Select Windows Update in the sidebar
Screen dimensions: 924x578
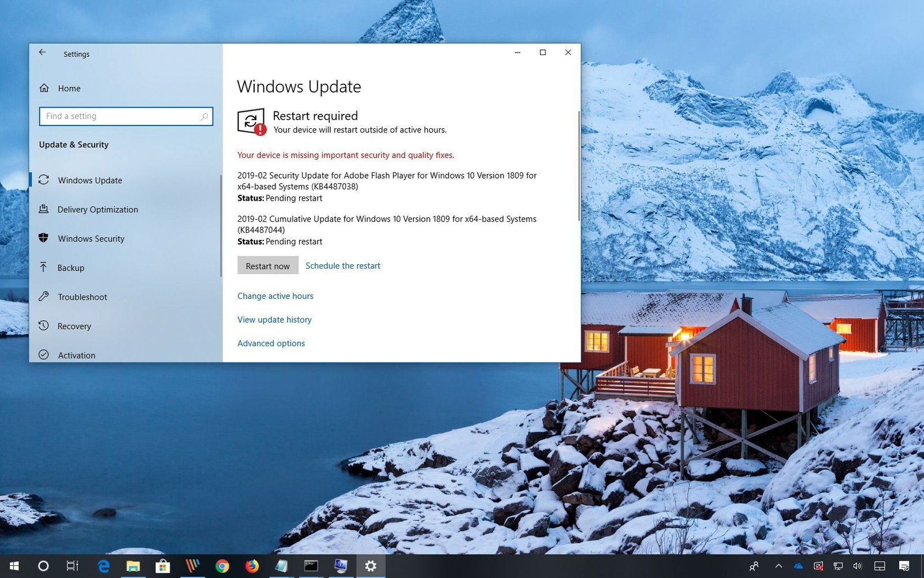(90, 180)
